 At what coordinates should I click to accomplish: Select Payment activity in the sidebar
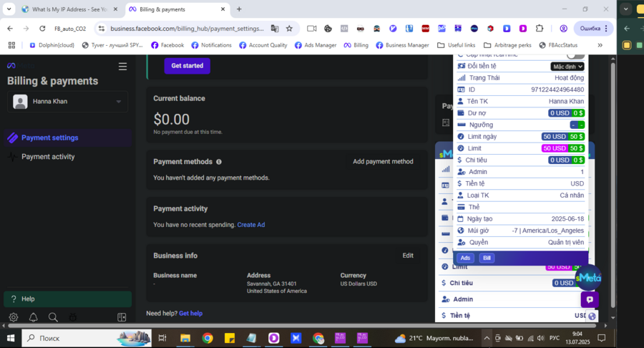point(48,157)
